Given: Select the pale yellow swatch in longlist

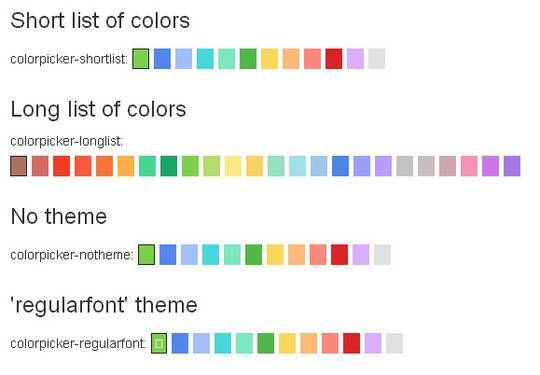Looking at the screenshot, I should click(233, 166).
